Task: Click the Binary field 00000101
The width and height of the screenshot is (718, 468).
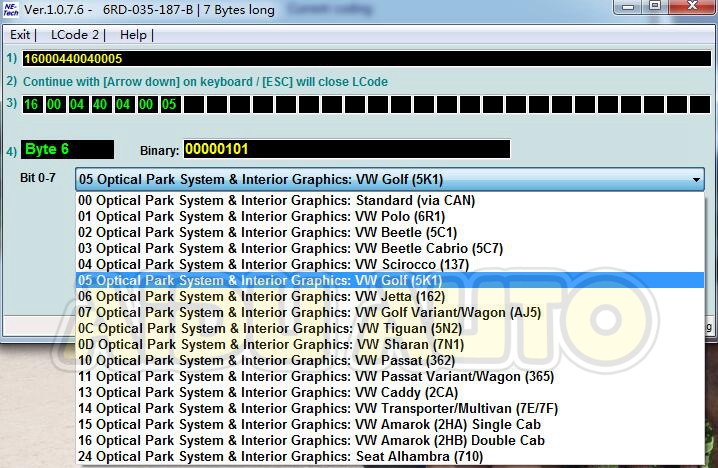Action: coord(347,149)
